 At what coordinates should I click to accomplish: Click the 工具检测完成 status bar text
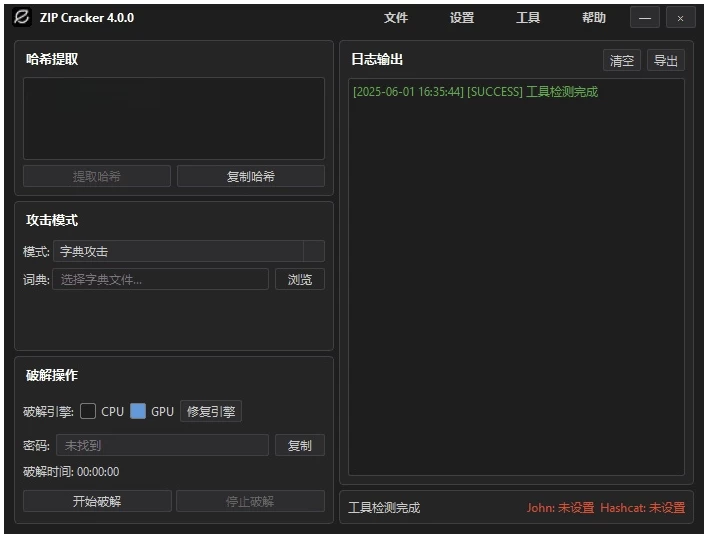384,508
